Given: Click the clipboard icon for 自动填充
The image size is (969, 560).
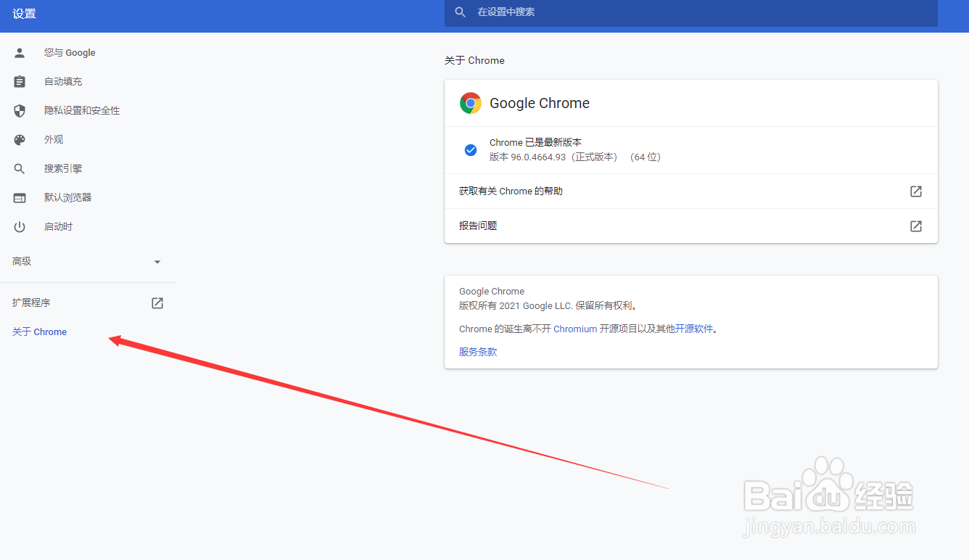Looking at the screenshot, I should click(x=20, y=81).
